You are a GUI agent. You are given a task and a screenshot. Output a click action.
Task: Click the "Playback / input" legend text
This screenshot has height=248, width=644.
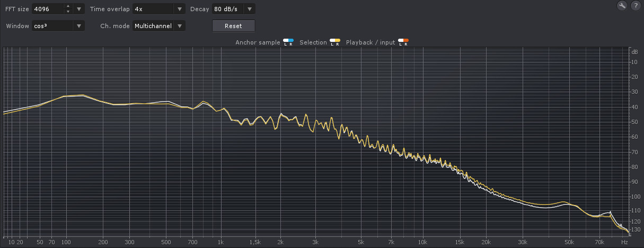pos(370,42)
